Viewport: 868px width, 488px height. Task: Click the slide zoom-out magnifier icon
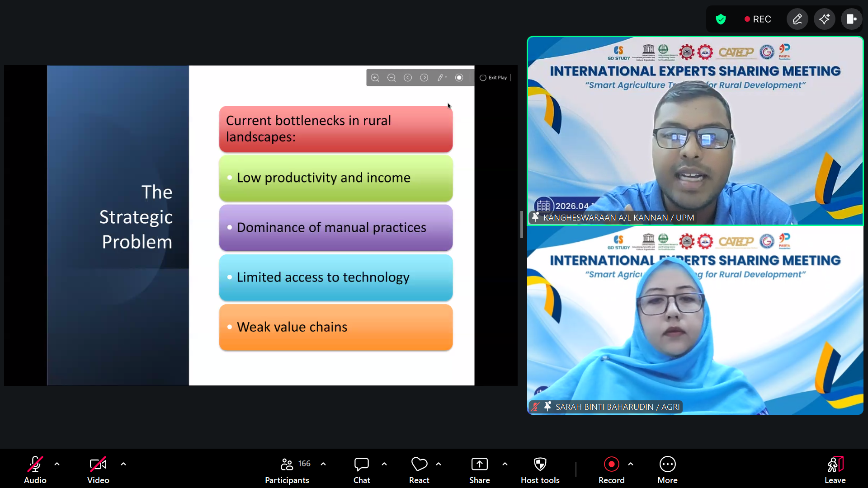click(x=392, y=78)
